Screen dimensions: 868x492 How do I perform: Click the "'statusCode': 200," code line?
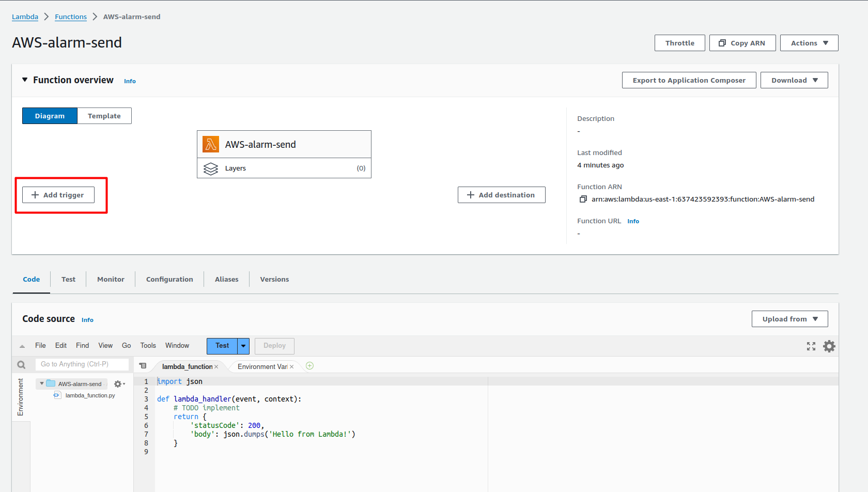227,425
